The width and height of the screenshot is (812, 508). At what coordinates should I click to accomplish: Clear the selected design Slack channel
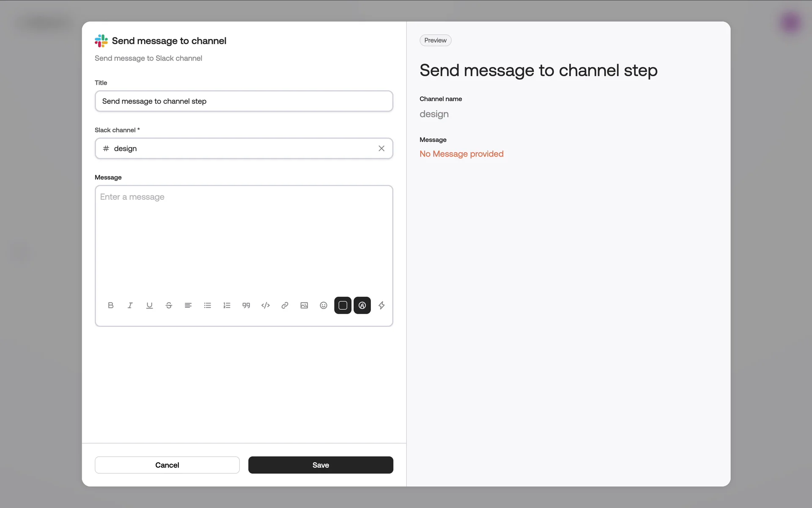[381, 148]
